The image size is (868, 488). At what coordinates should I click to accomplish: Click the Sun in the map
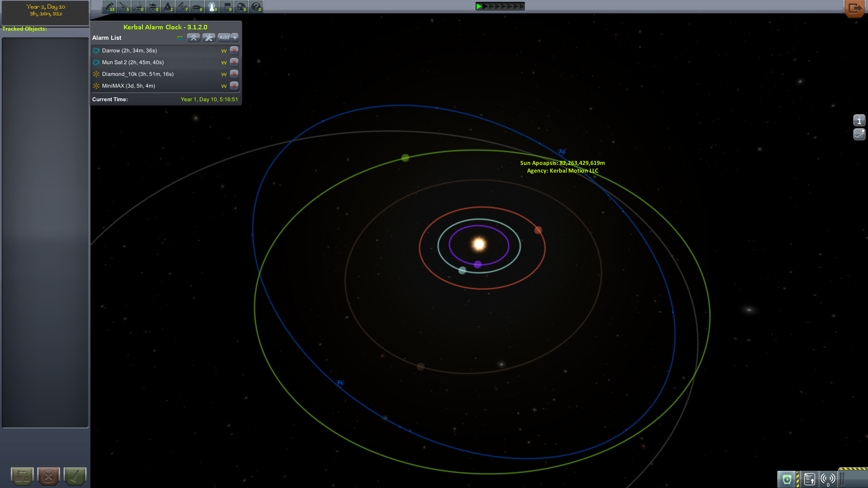tap(479, 244)
